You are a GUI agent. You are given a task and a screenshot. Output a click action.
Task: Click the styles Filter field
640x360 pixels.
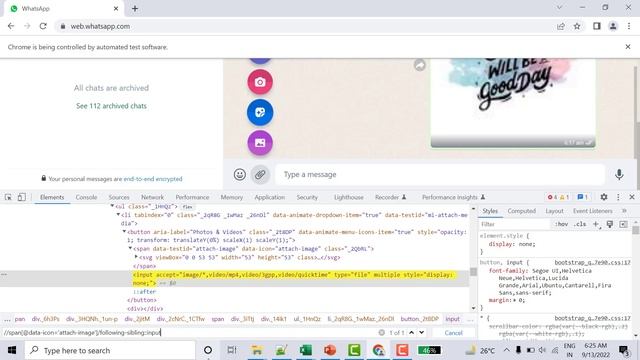[x=514, y=224]
